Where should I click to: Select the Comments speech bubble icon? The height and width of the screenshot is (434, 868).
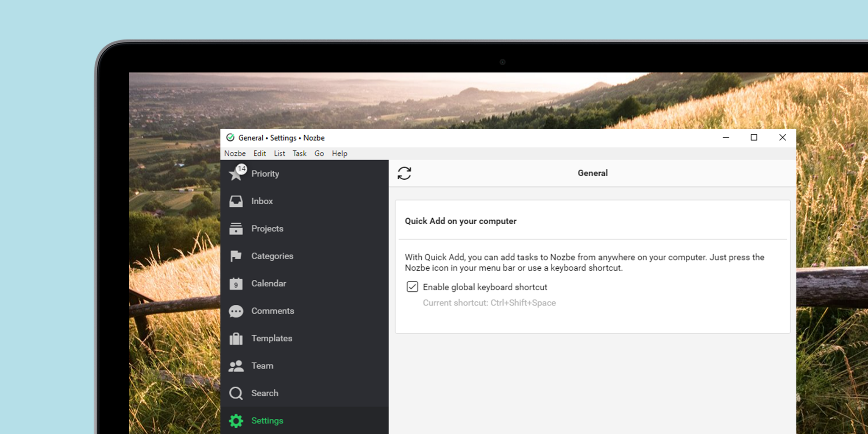[236, 311]
